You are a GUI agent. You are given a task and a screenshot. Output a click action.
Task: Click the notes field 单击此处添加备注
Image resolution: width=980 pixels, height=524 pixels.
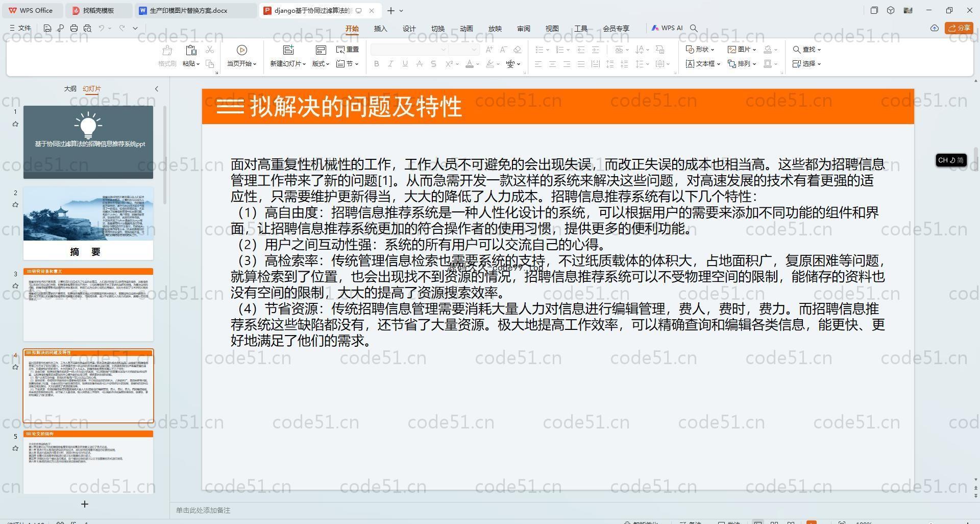[x=203, y=510]
